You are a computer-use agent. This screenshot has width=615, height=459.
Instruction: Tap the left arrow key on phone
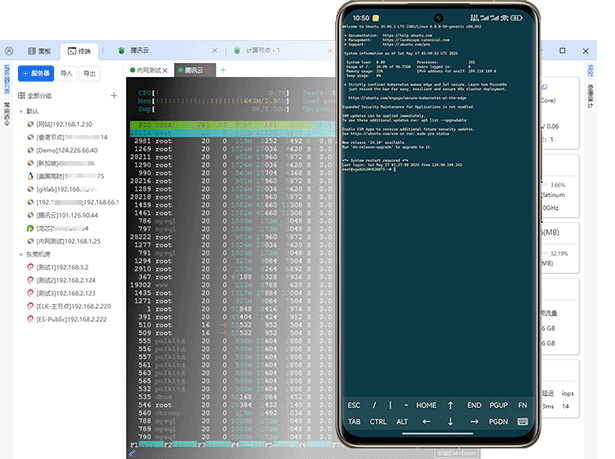(426, 422)
